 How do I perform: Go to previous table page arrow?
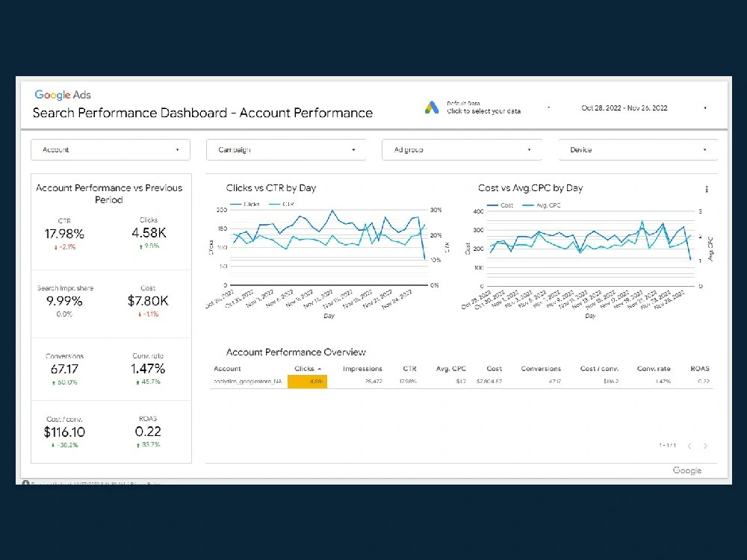click(x=689, y=446)
